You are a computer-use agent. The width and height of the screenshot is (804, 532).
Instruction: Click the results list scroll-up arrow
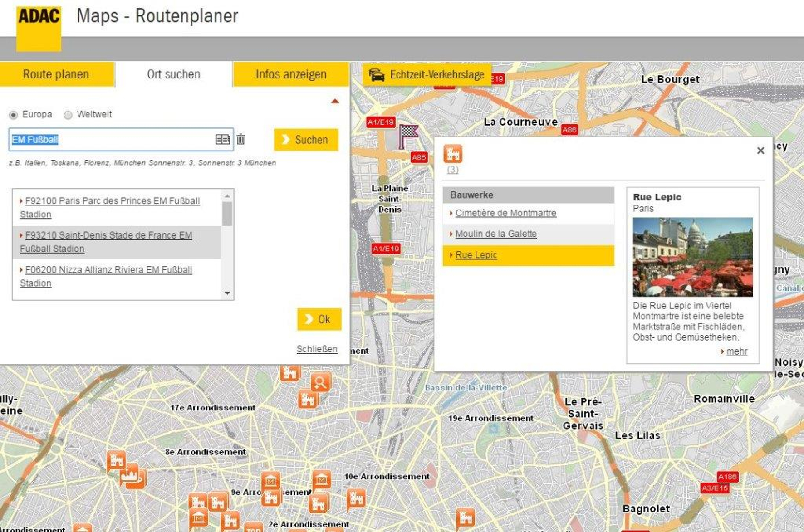pos(227,195)
